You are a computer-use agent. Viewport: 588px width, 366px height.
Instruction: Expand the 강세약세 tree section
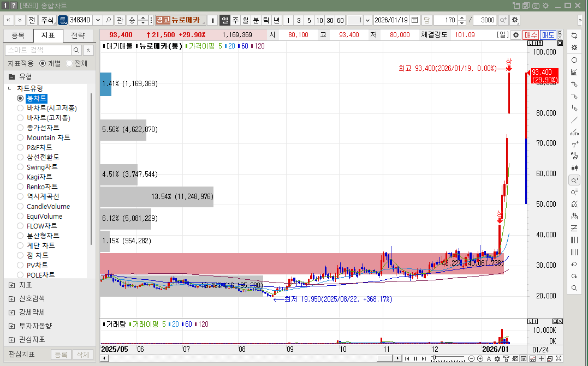(11, 313)
